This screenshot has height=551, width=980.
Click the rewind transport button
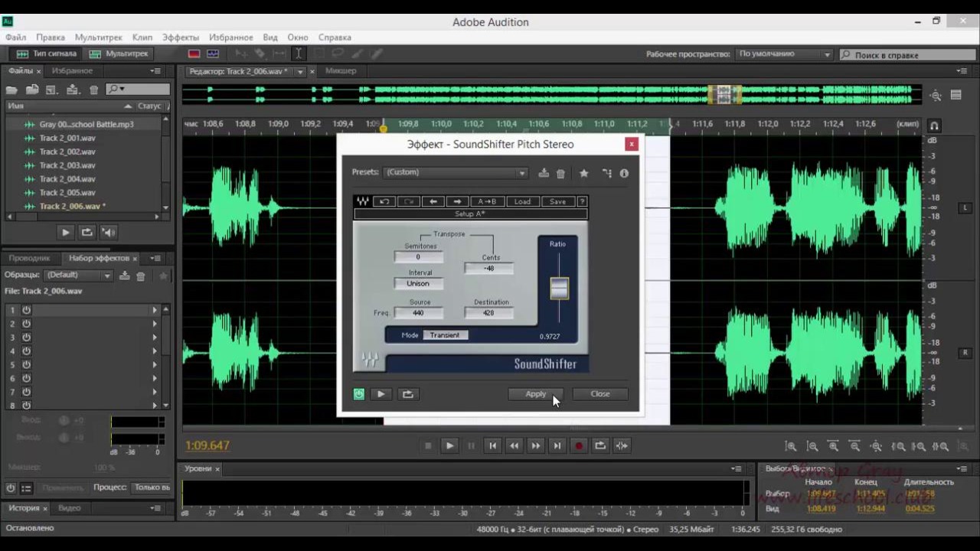pos(514,445)
